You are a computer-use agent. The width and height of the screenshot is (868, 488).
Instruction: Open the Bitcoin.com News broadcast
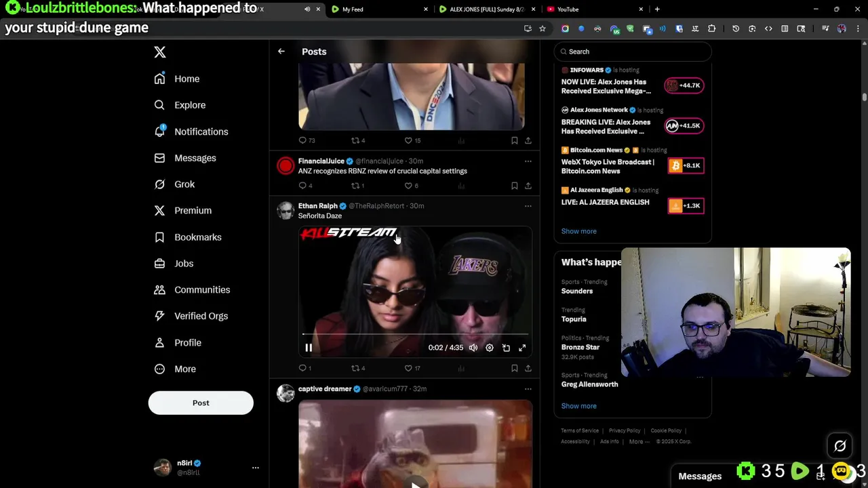click(632, 162)
